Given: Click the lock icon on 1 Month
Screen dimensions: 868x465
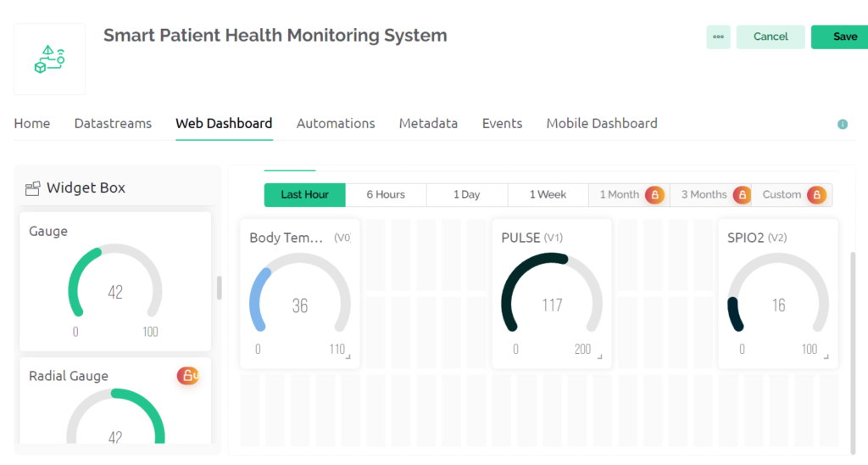Looking at the screenshot, I should tap(654, 195).
